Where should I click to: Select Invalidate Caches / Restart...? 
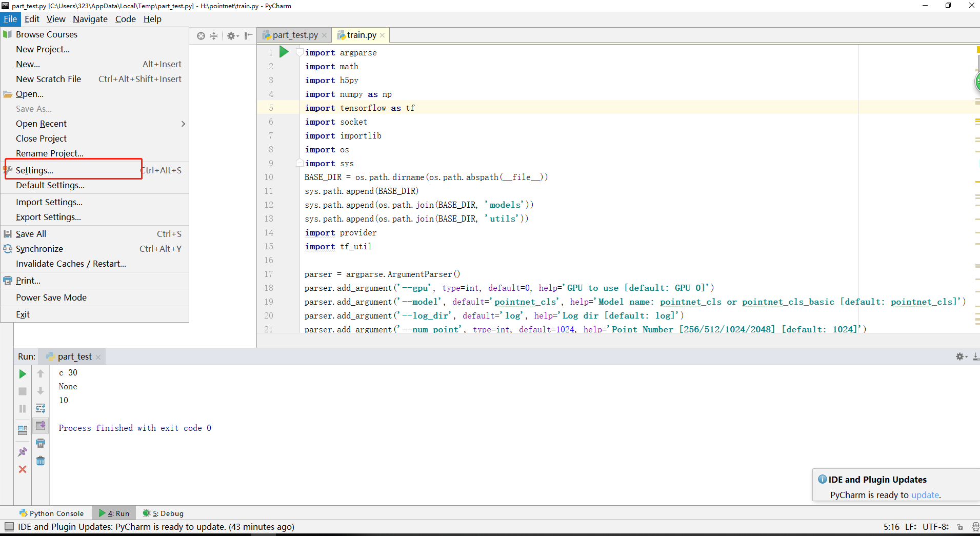pos(94,264)
